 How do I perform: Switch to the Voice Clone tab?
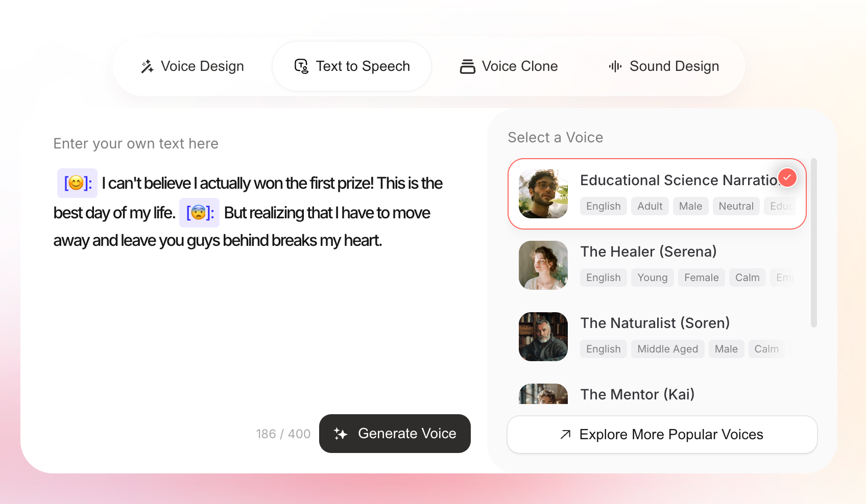(x=509, y=66)
